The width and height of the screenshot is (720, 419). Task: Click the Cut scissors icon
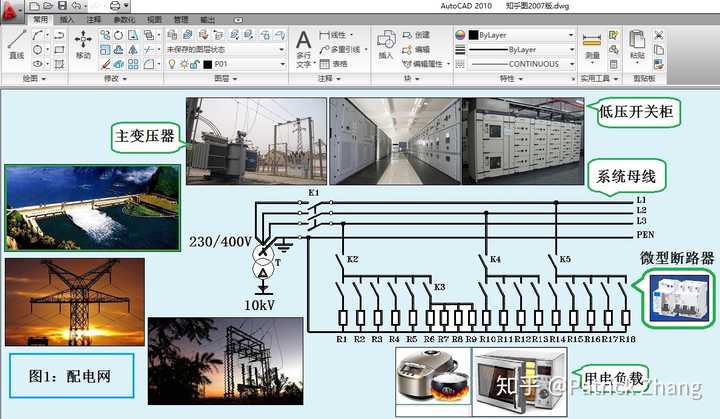tap(658, 35)
